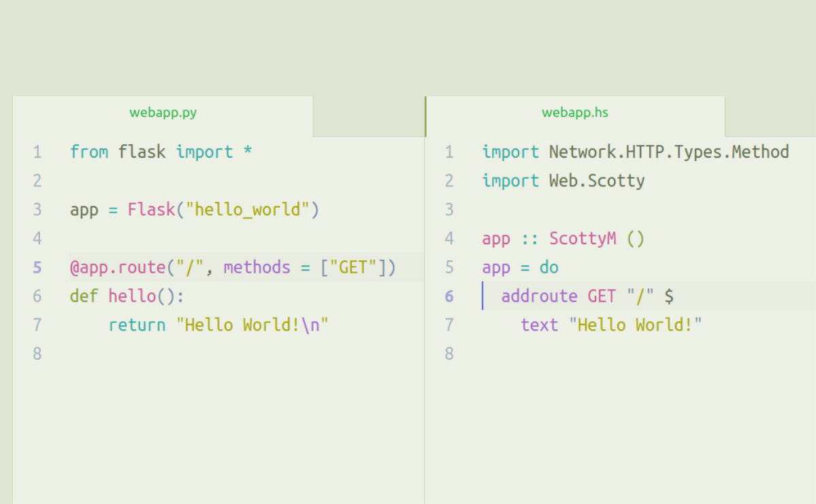Click the "GET" string in webapp.py
Image resolution: width=816 pixels, height=504 pixels.
[353, 267]
